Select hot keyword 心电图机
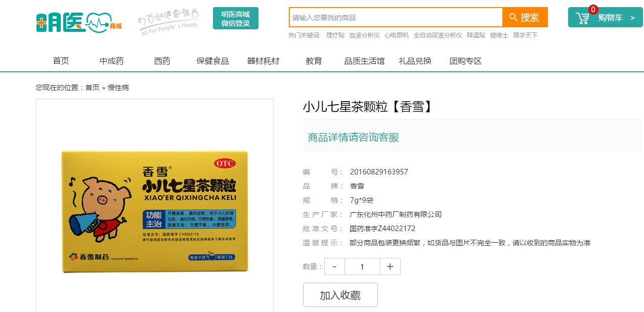Image resolution: width=644 pixels, height=312 pixels. pos(397,35)
